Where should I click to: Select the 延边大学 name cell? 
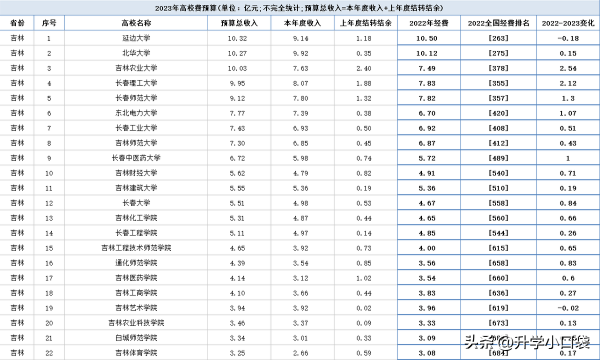point(136,38)
